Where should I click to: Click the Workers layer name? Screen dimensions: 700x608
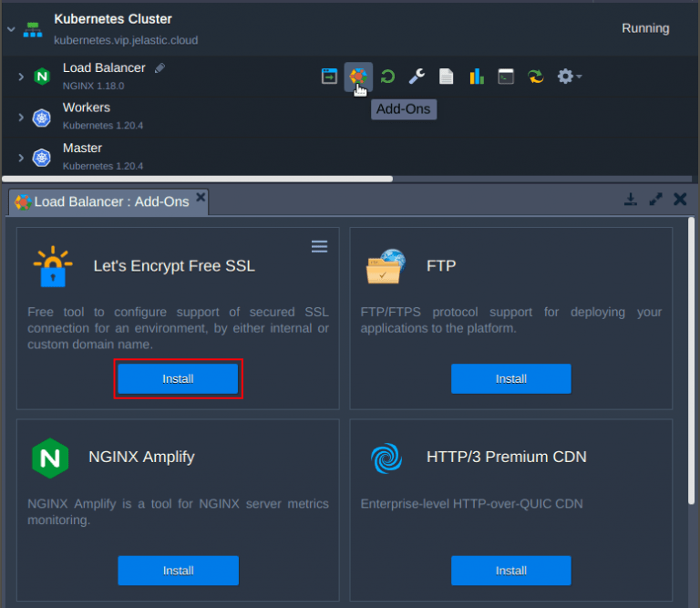point(87,108)
